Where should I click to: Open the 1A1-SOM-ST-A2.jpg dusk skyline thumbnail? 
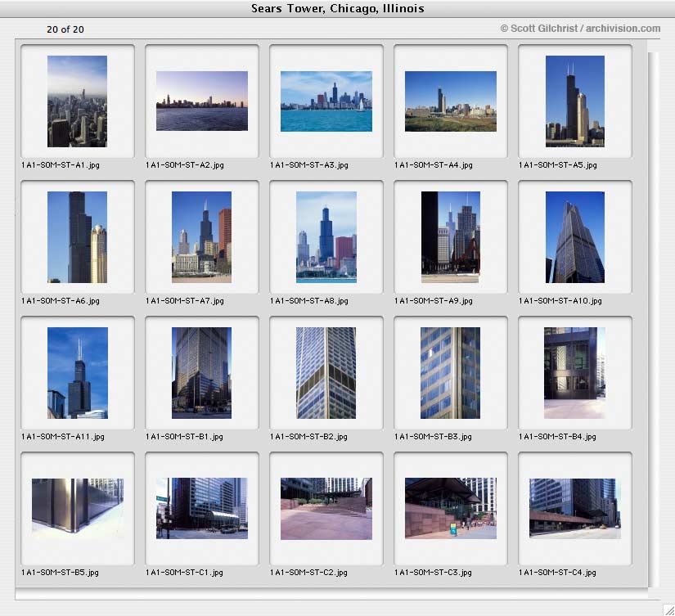202,101
